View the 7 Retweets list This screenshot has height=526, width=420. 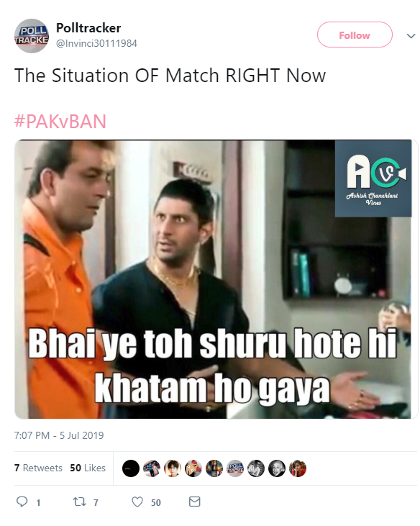pos(38,468)
